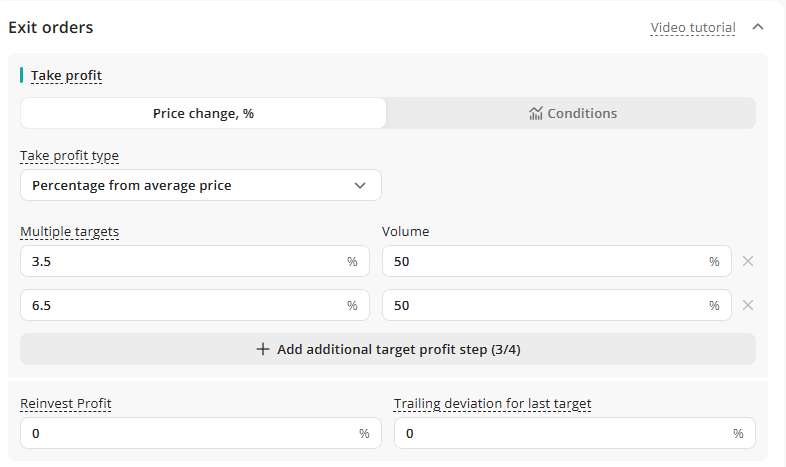Click the chart icon beside Conditions
The image size is (786, 467).
pyautogui.click(x=535, y=113)
